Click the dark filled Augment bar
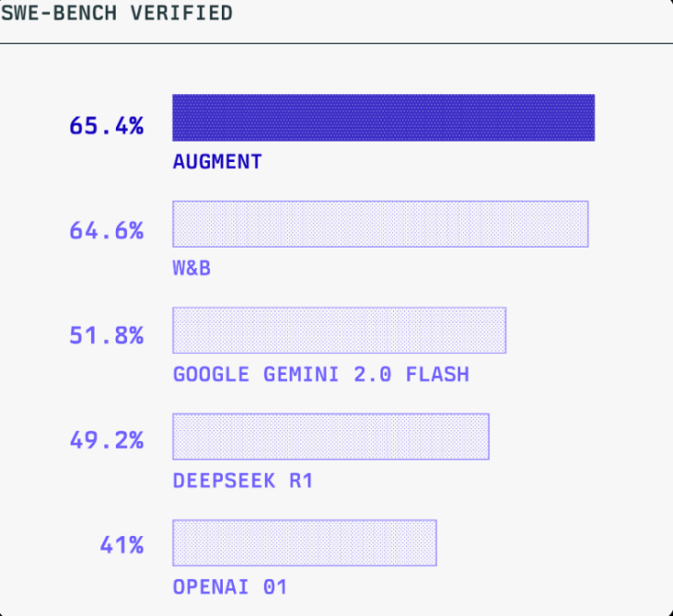The image size is (673, 616). point(383,118)
